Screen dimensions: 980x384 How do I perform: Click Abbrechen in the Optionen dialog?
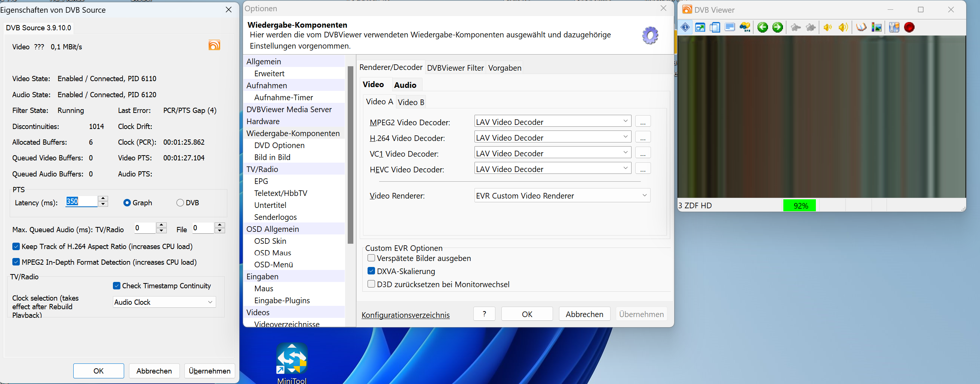click(584, 314)
